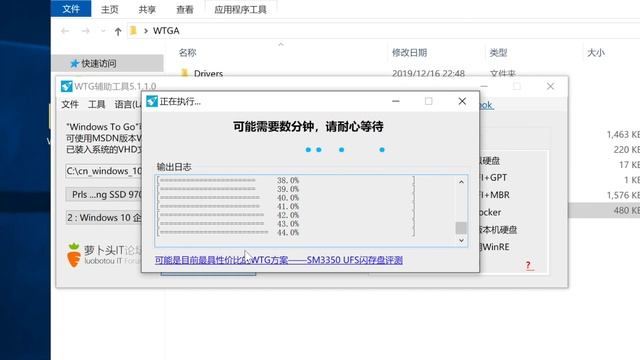Image resolution: width=640 pixels, height=360 pixels.
Task: Open the SM3350 UFS闪存盘评测 link
Action: point(279,260)
